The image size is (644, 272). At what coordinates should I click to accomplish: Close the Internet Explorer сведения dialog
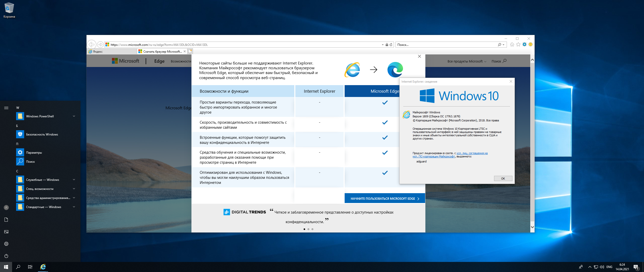click(511, 81)
